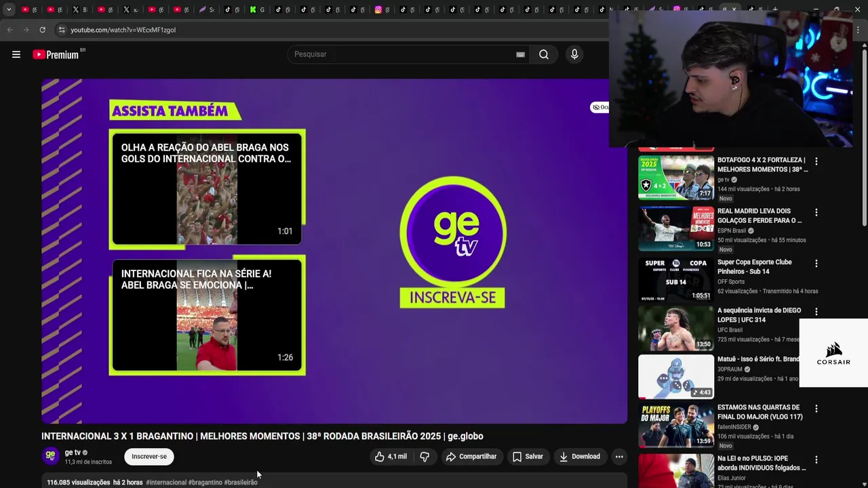
Task: View site information icon in address bar
Action: (x=62, y=30)
